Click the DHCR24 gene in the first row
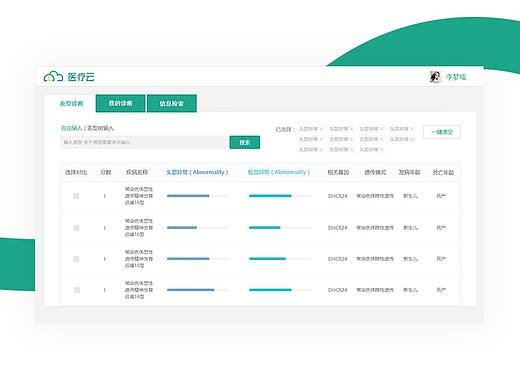This screenshot has width=520, height=390. (338, 196)
